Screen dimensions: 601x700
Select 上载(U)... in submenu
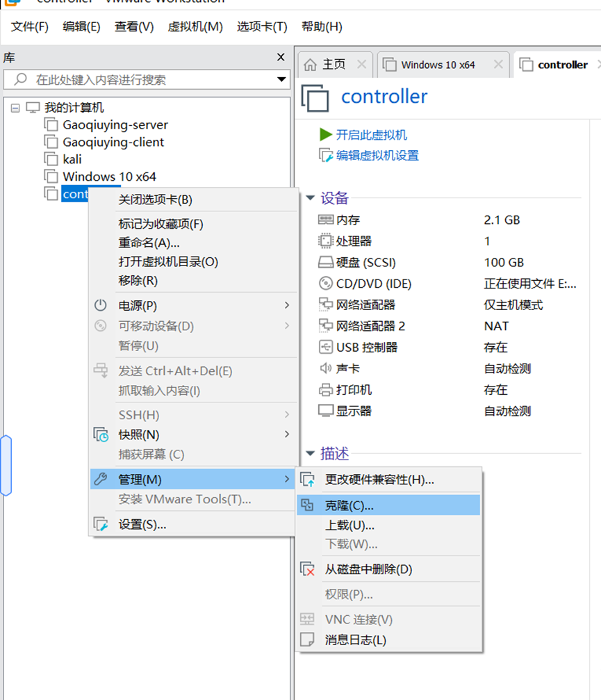pyautogui.click(x=349, y=526)
